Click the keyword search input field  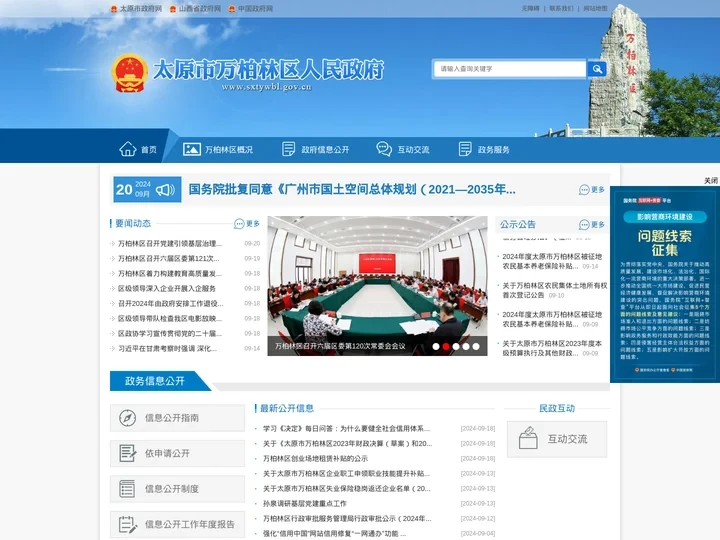coord(510,69)
